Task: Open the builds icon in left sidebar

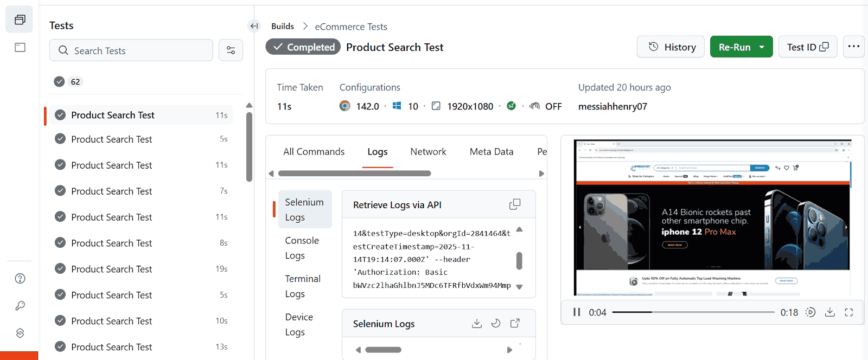Action: point(20,20)
